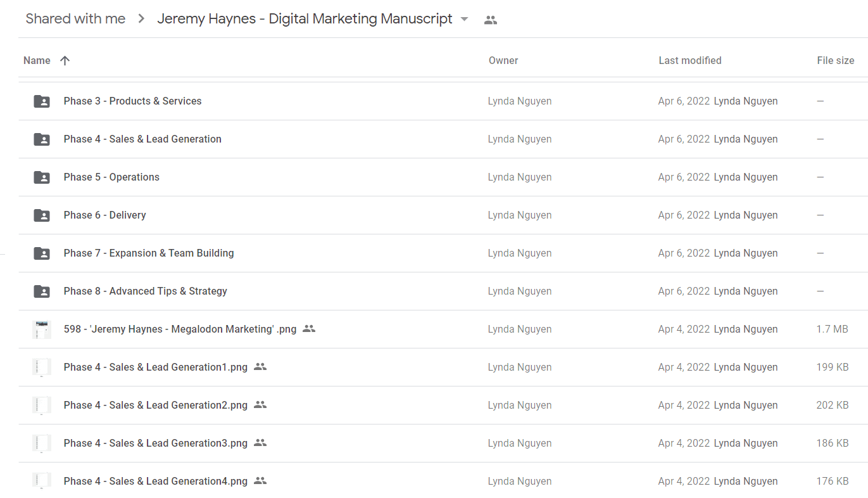868x498 pixels.
Task: Click the Owner column header
Action: (503, 61)
